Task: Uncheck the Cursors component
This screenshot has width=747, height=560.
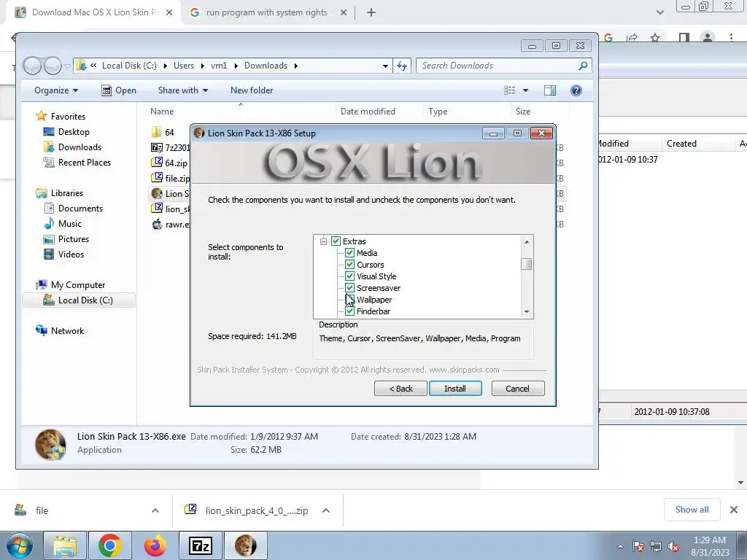Action: 349,264
